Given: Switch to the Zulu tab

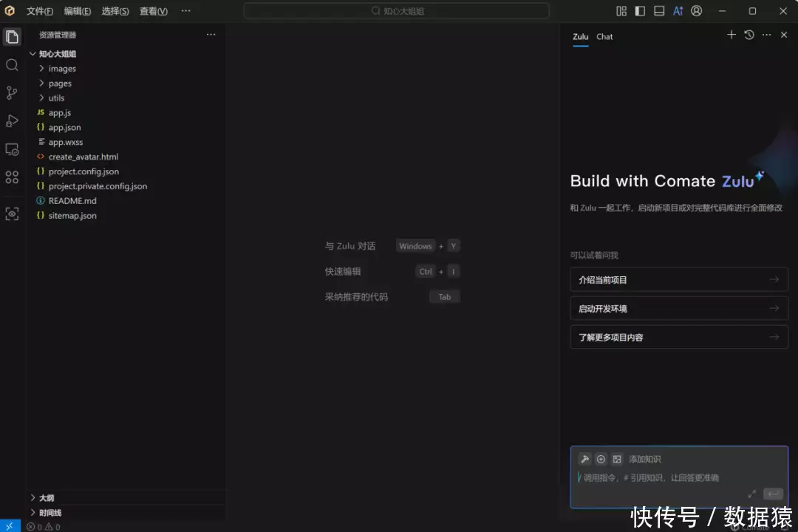Looking at the screenshot, I should click(x=580, y=37).
